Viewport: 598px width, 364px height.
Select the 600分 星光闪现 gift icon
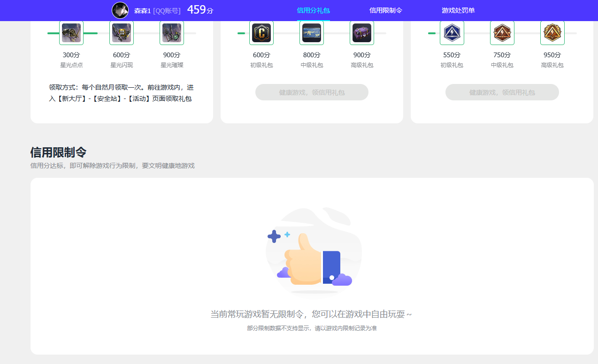[122, 33]
